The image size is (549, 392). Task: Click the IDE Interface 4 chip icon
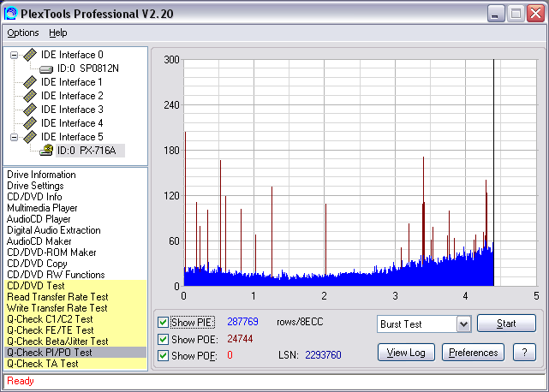coord(30,123)
